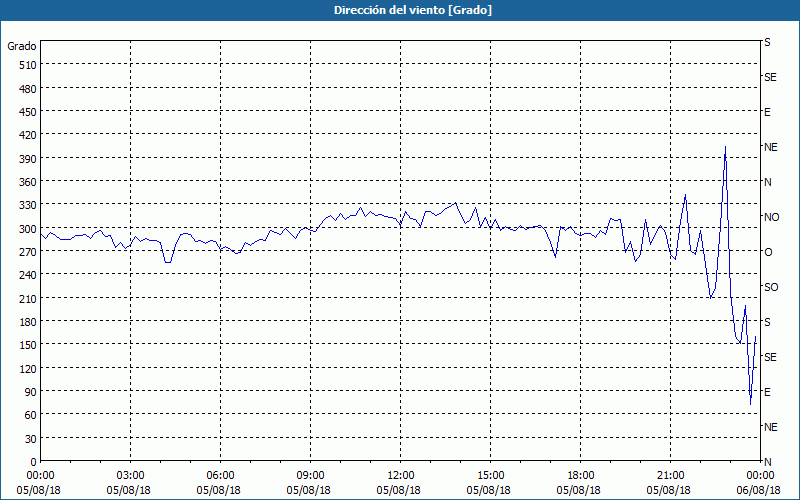Pick the 60 degree axis label

[x=31, y=415]
